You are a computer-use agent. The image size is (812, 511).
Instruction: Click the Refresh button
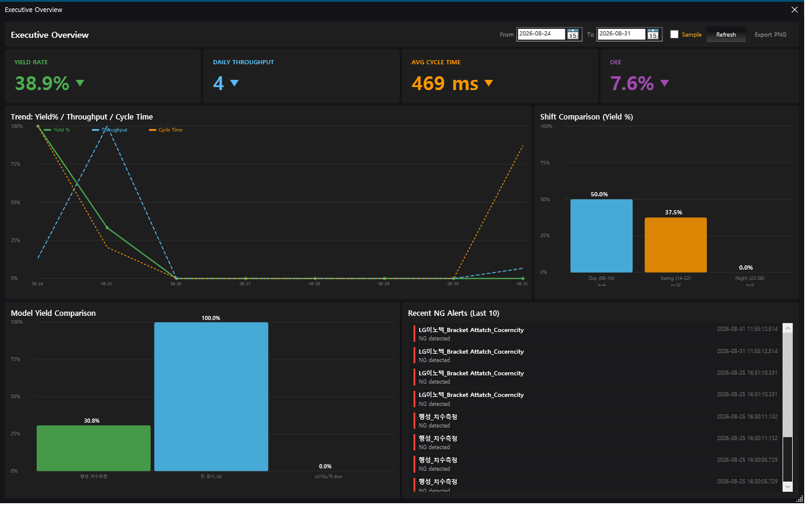[726, 34]
